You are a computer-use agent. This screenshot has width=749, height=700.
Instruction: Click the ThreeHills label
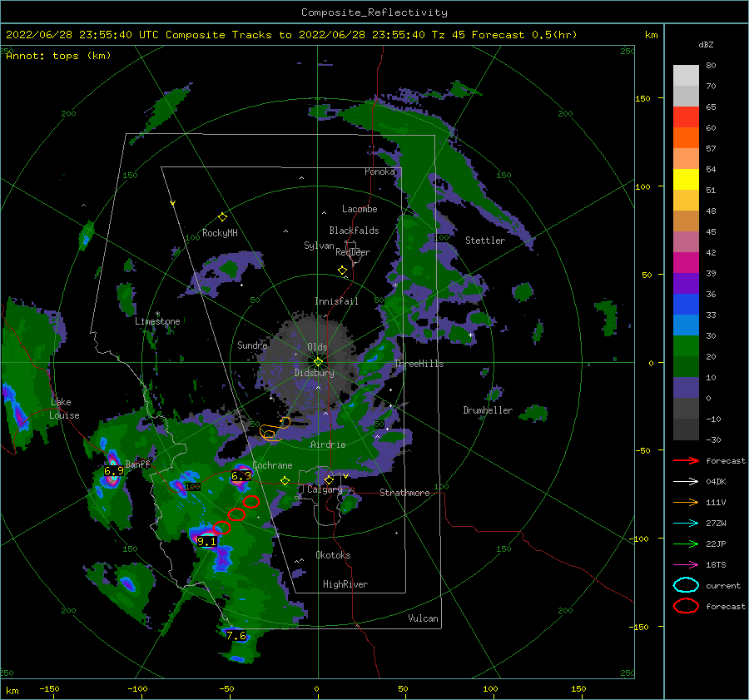tap(419, 364)
